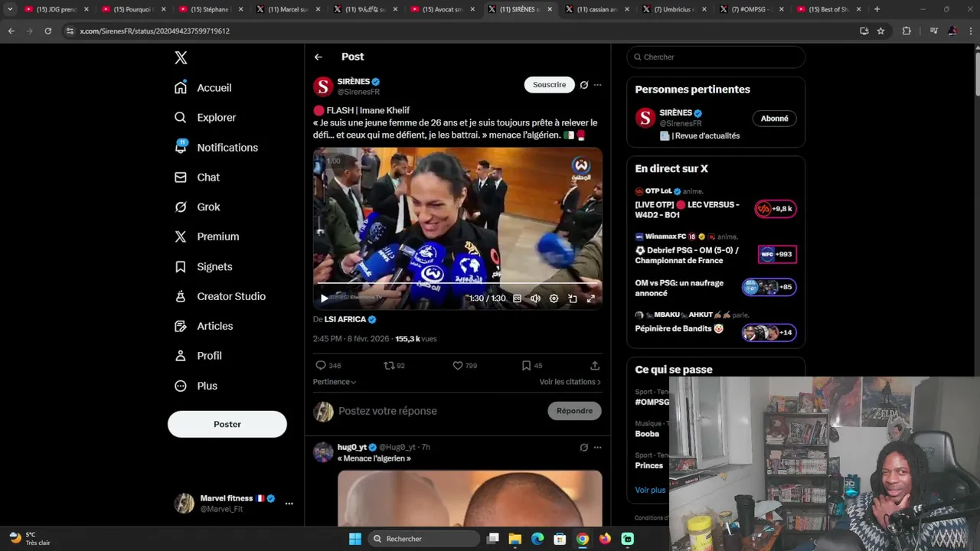Screen dimensions: 980x551
Task: Open Signets bookmarks page
Action: [203, 266]
